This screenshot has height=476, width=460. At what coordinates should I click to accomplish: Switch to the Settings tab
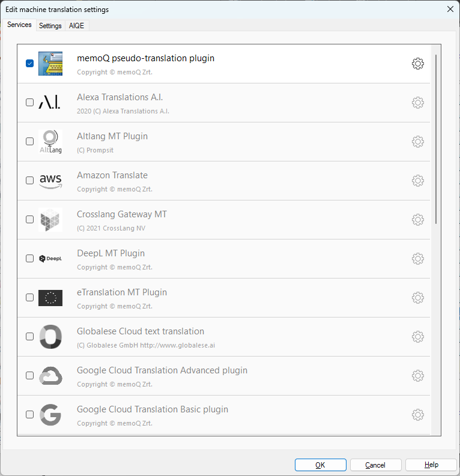pyautogui.click(x=50, y=26)
